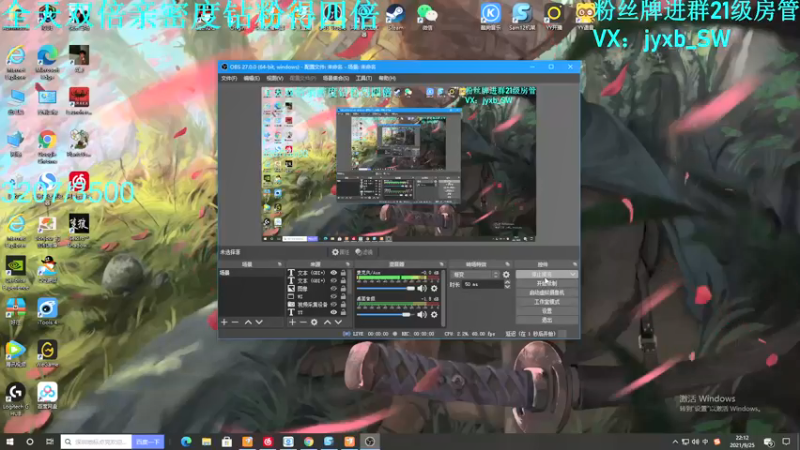Open the 微信 WeChat desktop shortcut
Image resolution: width=800 pixels, height=450 pixels.
427,16
